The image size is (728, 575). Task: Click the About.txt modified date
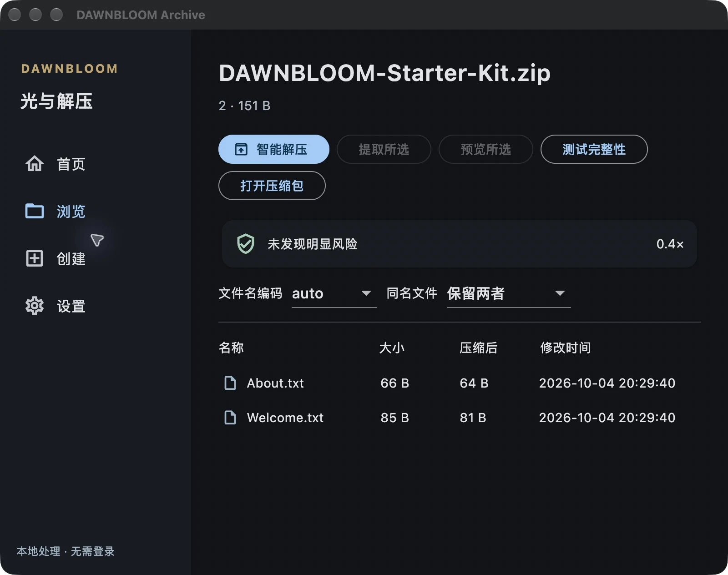coord(607,383)
